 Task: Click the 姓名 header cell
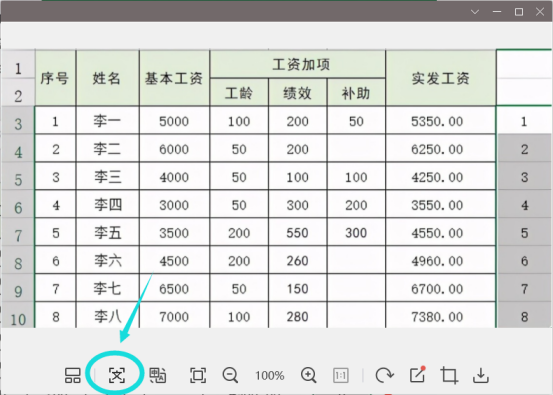click(x=108, y=78)
